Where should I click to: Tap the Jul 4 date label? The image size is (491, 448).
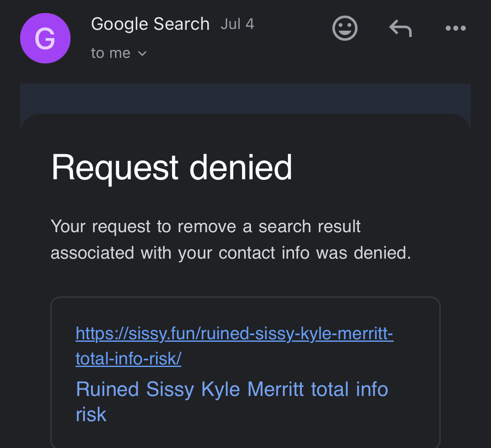(x=238, y=24)
